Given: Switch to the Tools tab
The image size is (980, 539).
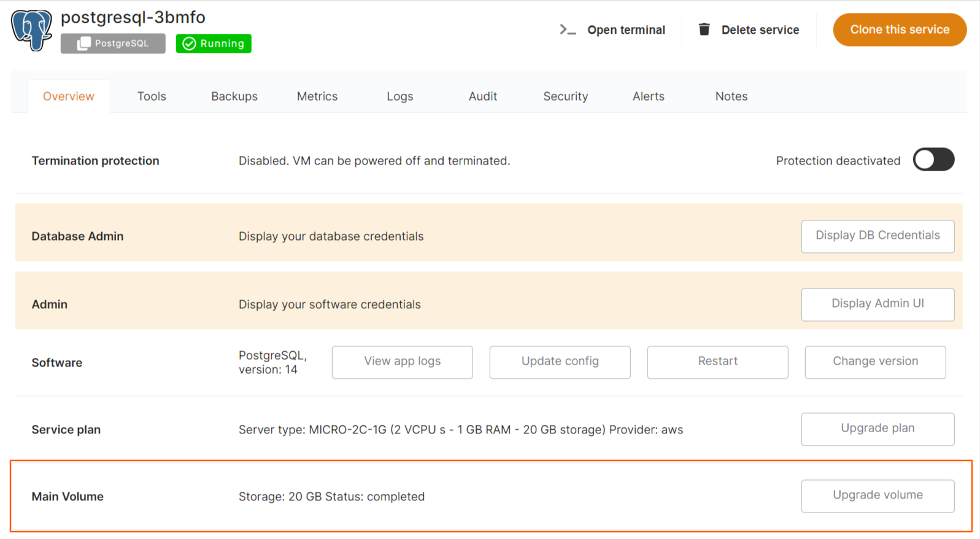Looking at the screenshot, I should click(152, 96).
